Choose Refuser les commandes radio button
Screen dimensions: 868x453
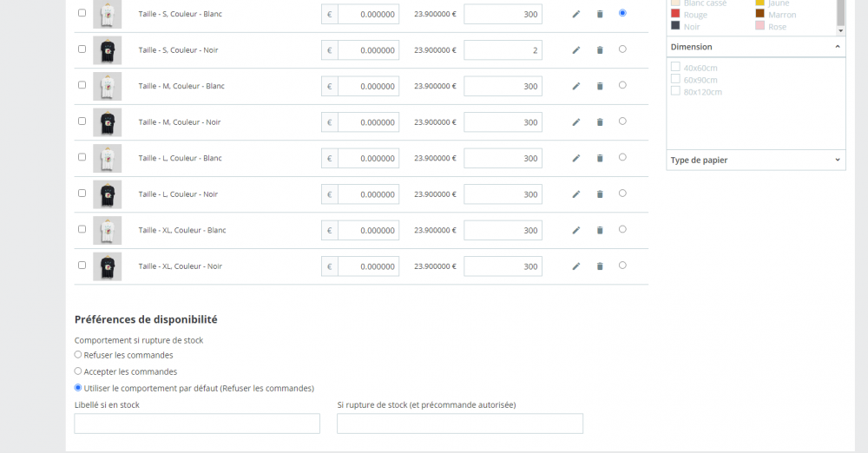click(78, 355)
